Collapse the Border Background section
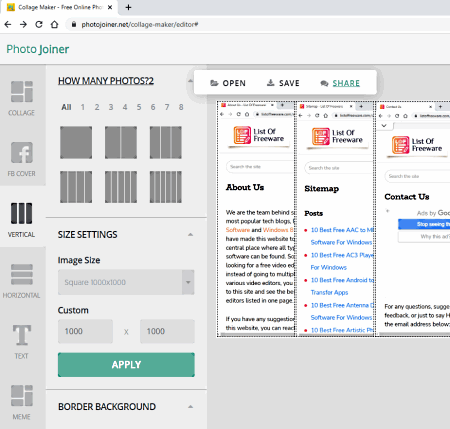Viewport: 450px width, 429px height. (190, 407)
